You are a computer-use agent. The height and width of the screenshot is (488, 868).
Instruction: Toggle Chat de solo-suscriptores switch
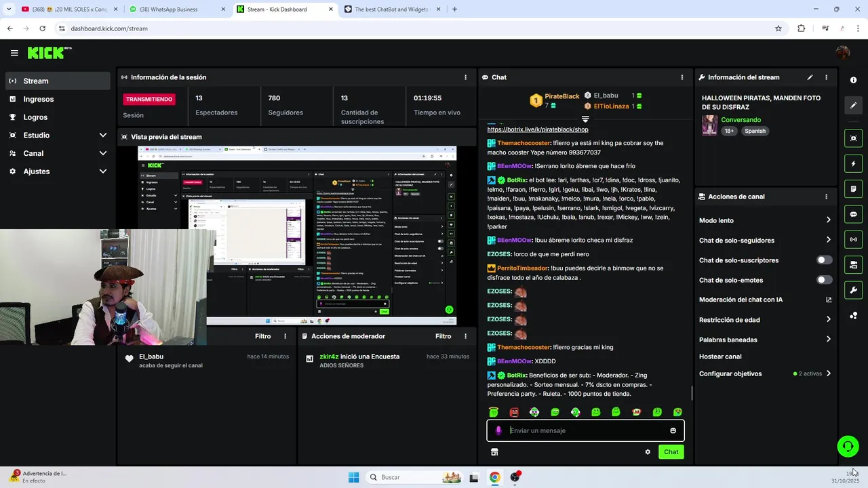[824, 260]
